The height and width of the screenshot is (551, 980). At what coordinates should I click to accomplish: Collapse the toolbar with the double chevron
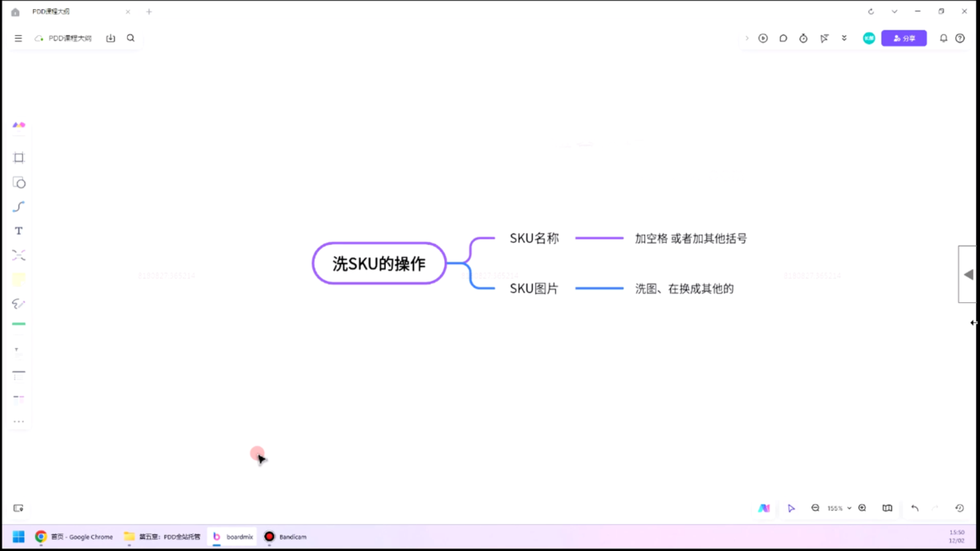click(x=844, y=38)
